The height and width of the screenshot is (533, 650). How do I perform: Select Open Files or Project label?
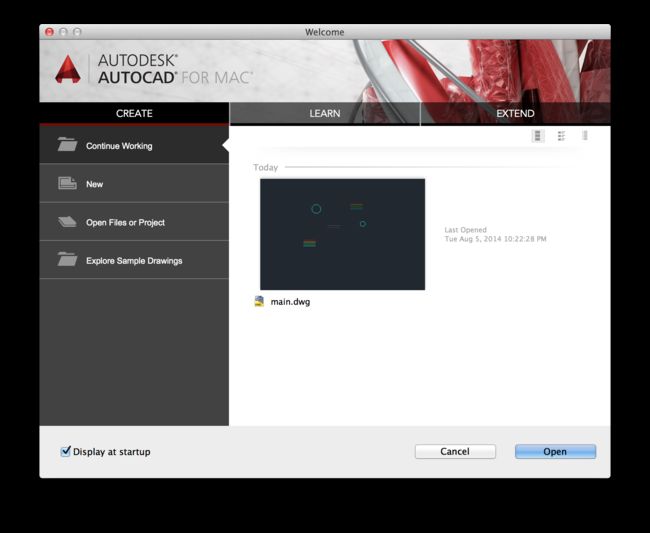tap(125, 223)
